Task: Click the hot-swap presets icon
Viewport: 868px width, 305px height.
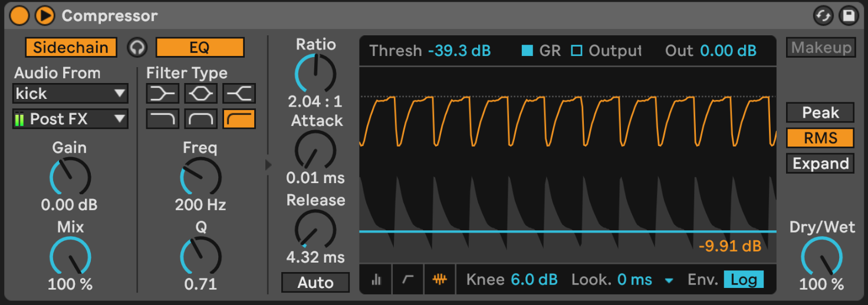Action: point(822,16)
